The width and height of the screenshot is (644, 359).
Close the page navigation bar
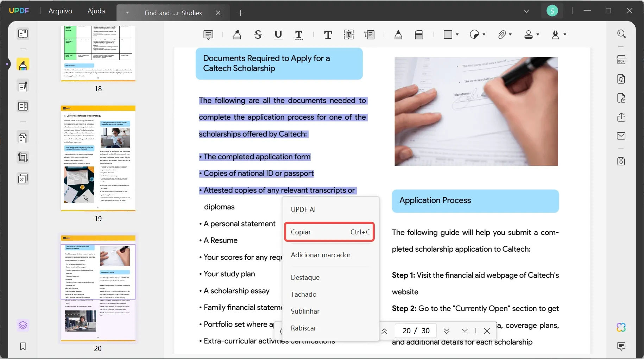(x=487, y=331)
